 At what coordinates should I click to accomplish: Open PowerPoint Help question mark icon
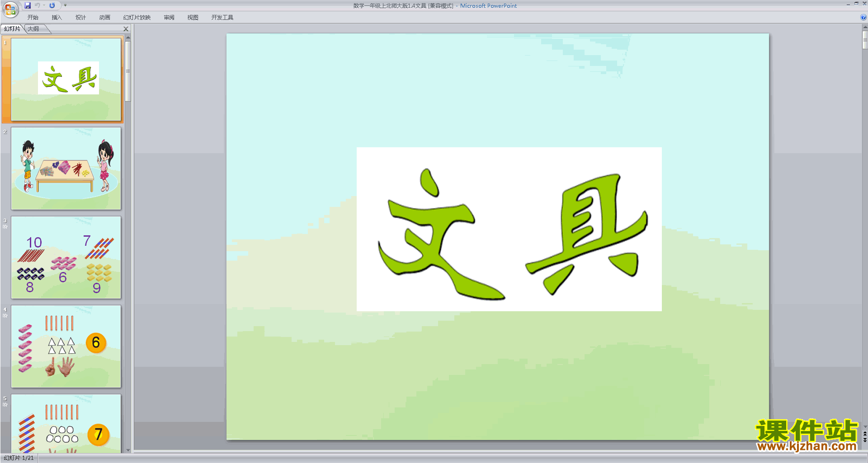[863, 17]
